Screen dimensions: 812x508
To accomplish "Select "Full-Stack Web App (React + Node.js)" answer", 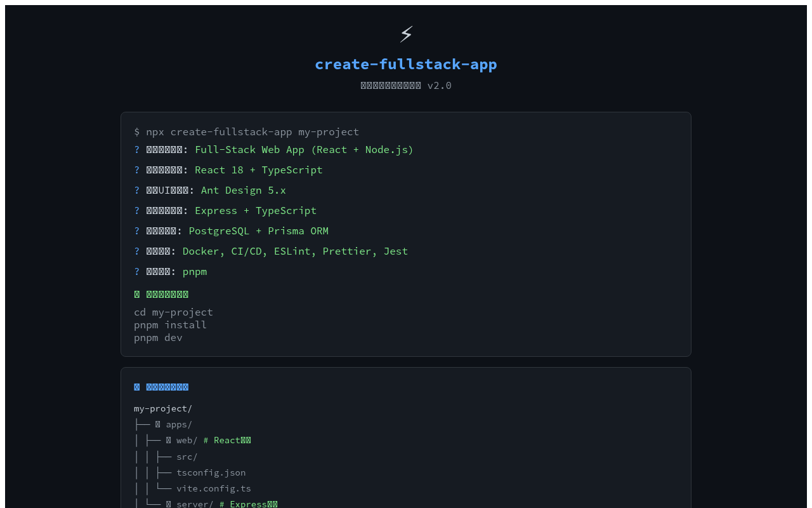I will (x=304, y=150).
